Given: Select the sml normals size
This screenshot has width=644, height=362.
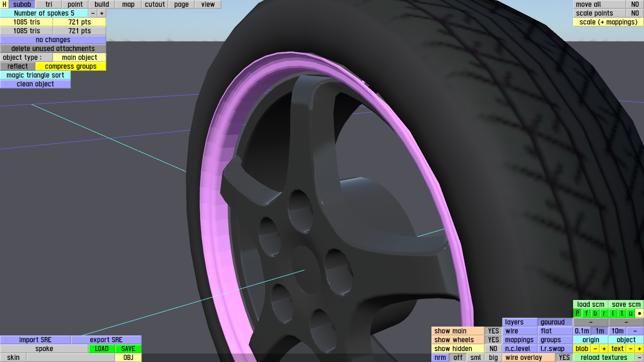Looking at the screenshot, I should tap(476, 358).
